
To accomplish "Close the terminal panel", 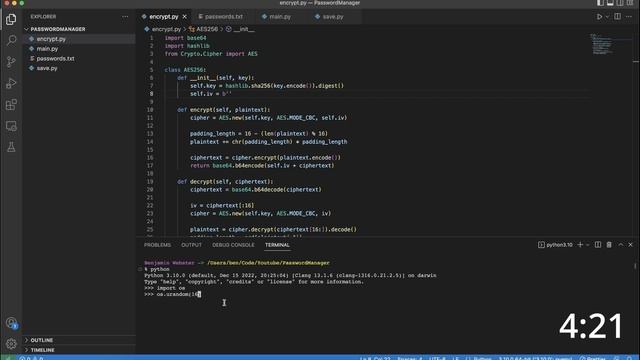I will point(631,244).
